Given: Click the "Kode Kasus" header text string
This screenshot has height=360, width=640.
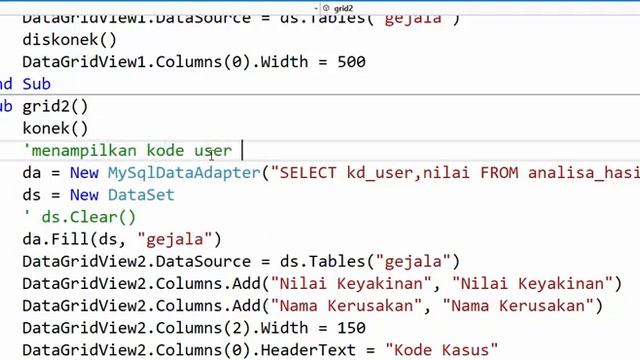Looking at the screenshot, I should coord(442,350).
